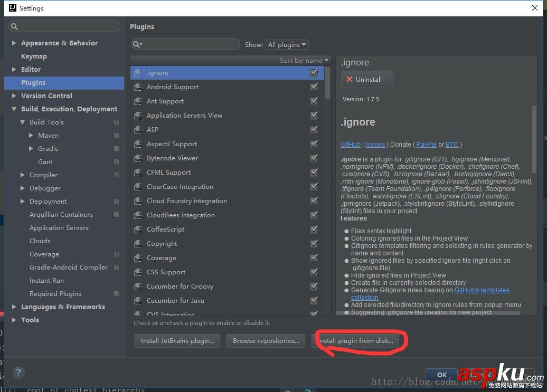Click the CloudBees integration plugin icon
The width and height of the screenshot is (547, 392).
click(138, 215)
